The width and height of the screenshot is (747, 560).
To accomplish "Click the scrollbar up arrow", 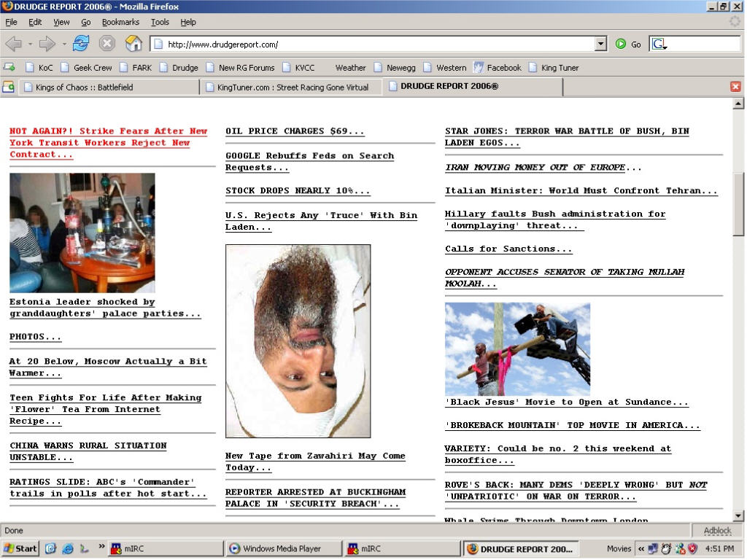I will tap(738, 104).
